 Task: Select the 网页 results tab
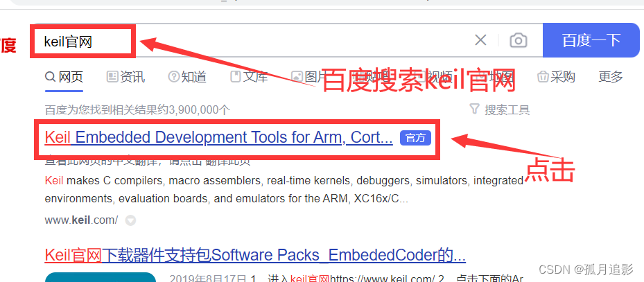pos(64,77)
